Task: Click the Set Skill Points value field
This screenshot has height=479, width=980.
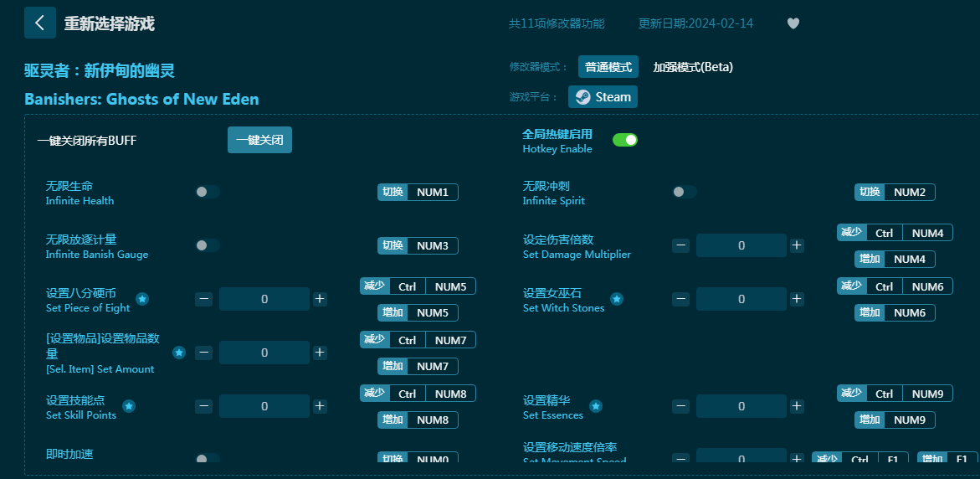Action: tap(264, 406)
